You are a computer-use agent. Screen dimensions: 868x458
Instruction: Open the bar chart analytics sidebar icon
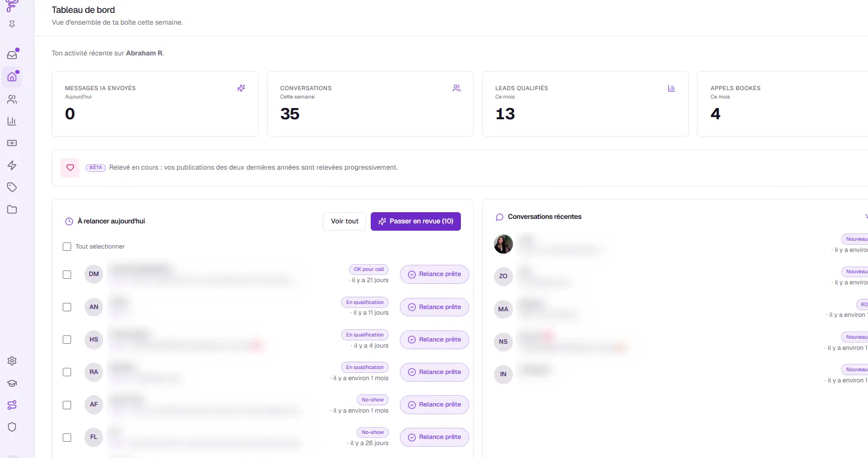tap(12, 121)
